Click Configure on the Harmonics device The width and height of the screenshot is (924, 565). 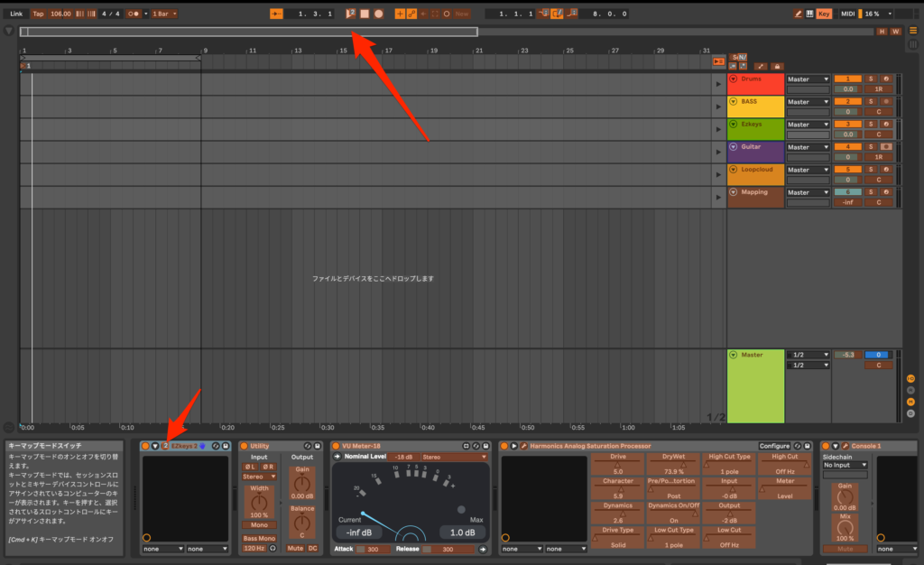[773, 446]
